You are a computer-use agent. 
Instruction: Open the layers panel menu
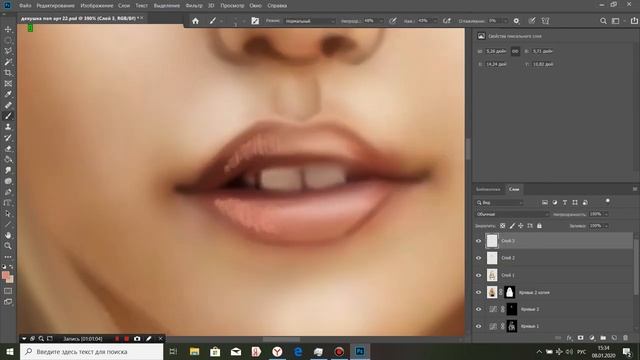(635, 189)
